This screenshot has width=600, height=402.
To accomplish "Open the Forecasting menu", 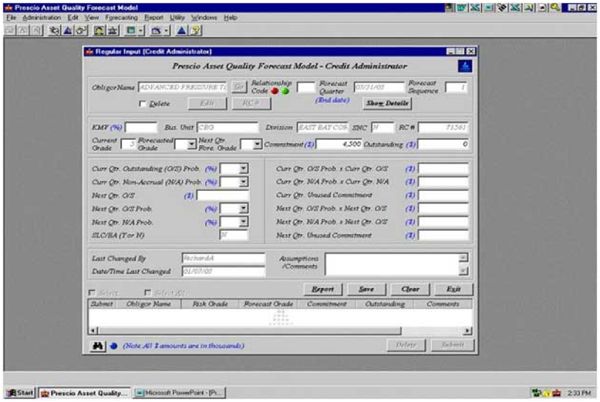I will coord(121,18).
